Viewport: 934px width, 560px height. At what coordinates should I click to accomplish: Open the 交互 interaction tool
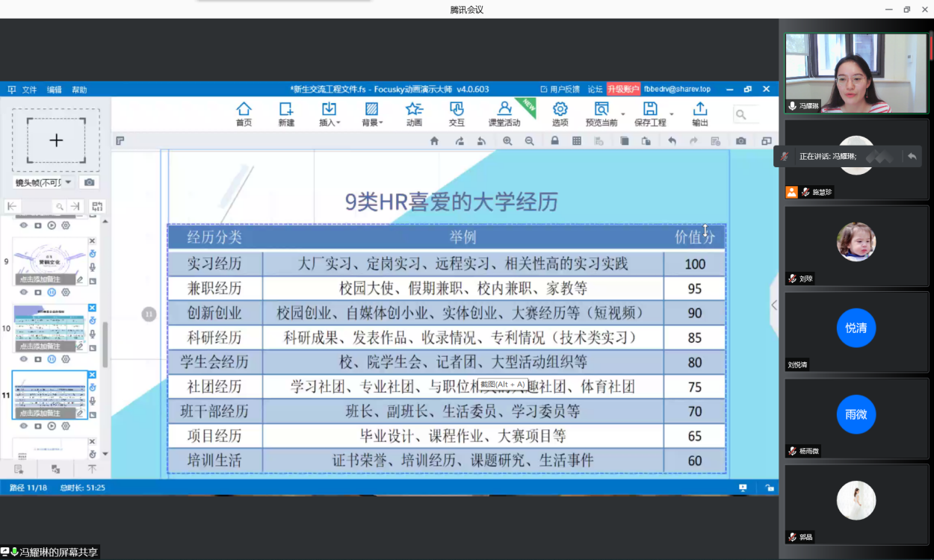457,113
